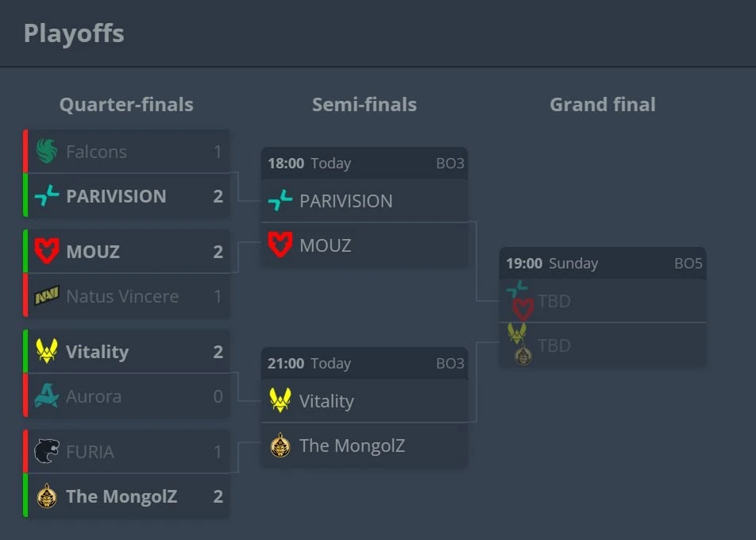Click the Natus Vincere logo icon

coord(47,296)
